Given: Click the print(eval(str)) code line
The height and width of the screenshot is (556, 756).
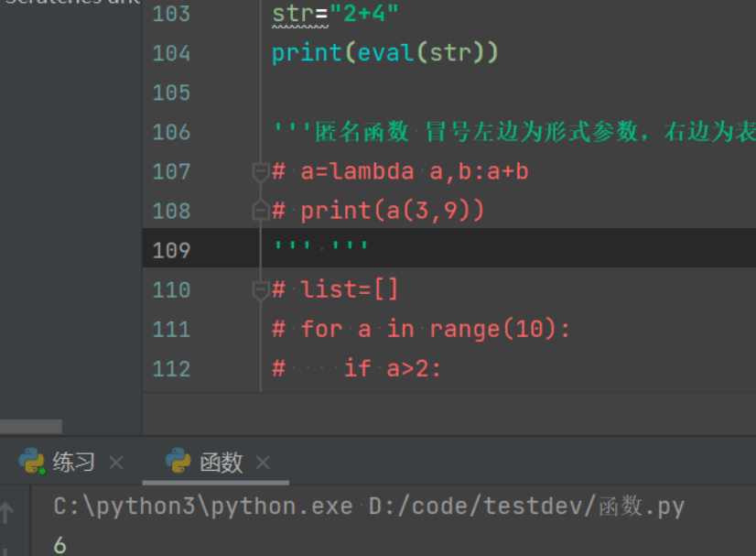Looking at the screenshot, I should [384, 53].
